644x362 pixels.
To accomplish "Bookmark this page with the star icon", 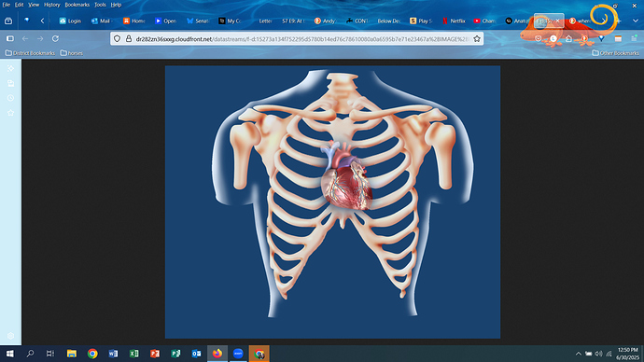I will [x=476, y=38].
